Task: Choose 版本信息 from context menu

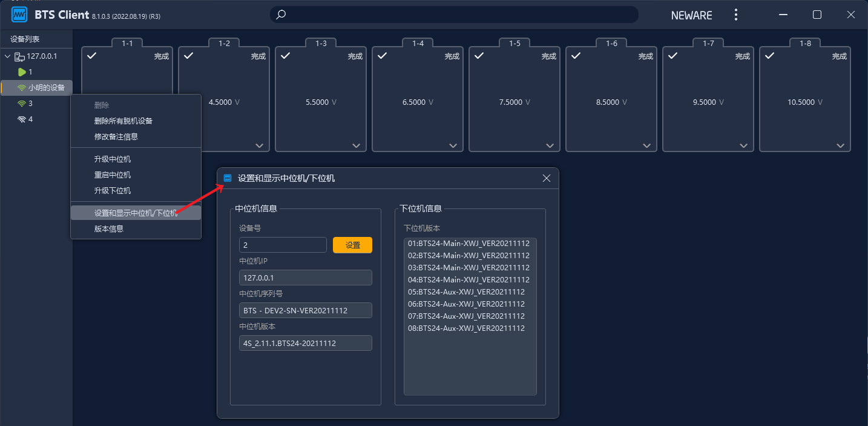Action: 109,229
